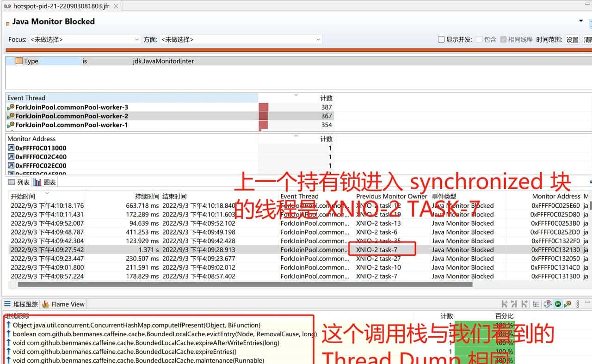Toggle the 显示并发 checkbox
Image resolution: width=592 pixels, height=364 pixels.
click(441, 40)
